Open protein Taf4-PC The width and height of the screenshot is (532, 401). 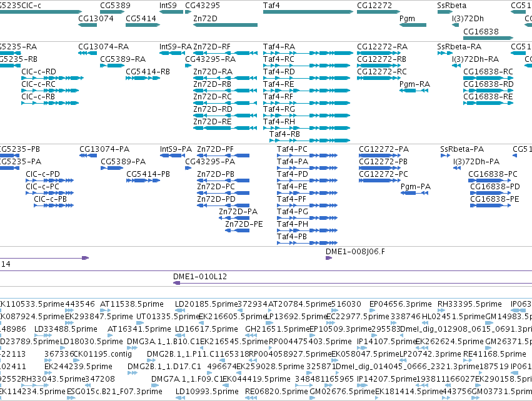point(308,156)
